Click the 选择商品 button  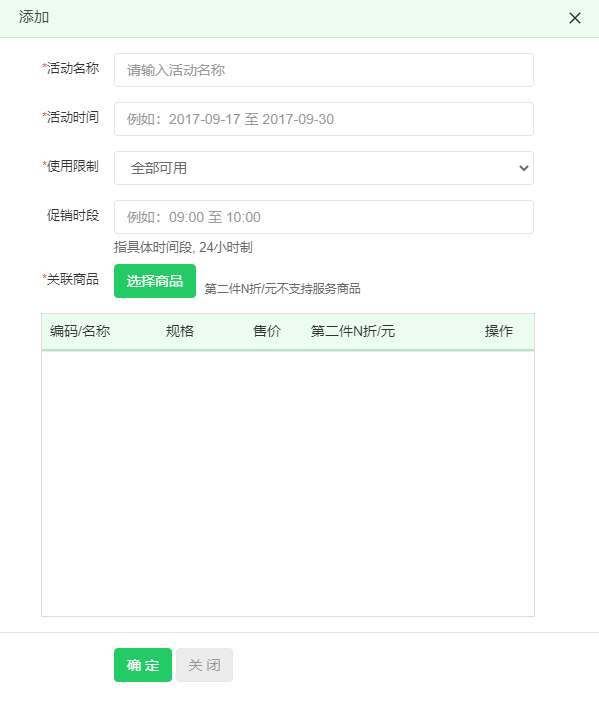click(x=155, y=281)
